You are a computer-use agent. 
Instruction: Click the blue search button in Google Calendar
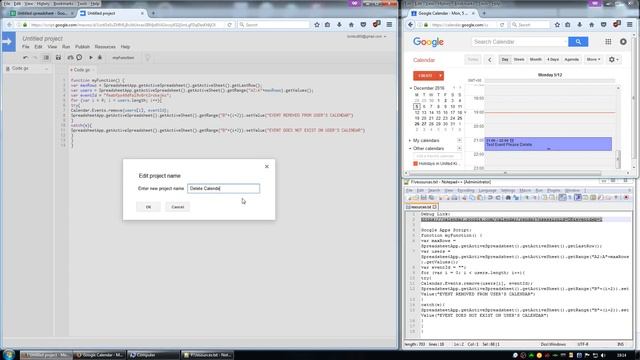pos(578,42)
